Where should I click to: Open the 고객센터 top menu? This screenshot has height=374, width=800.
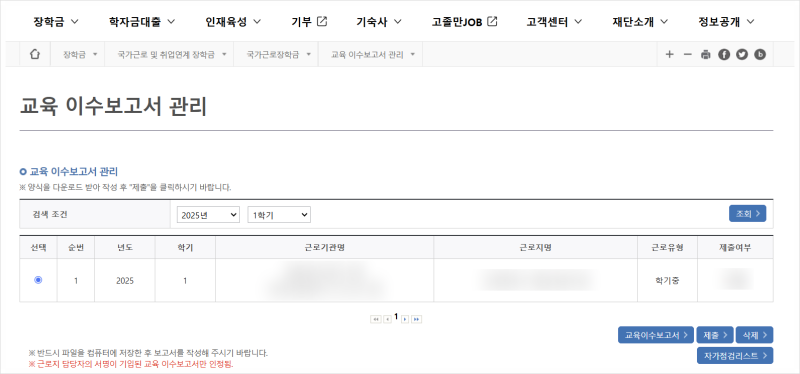tap(555, 21)
